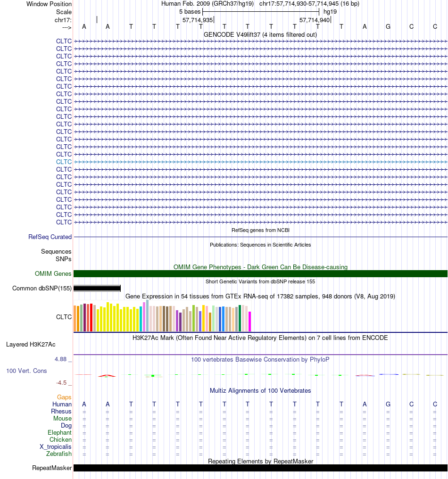Click the red peak in PhyloP graph
This screenshot has height=479, width=448.
107,375
